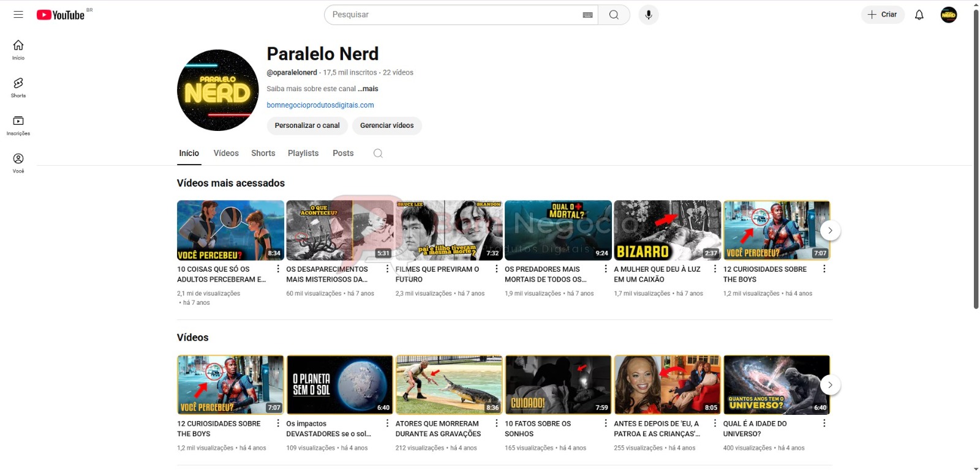Open options menu for 10 COISAS video

[278, 269]
